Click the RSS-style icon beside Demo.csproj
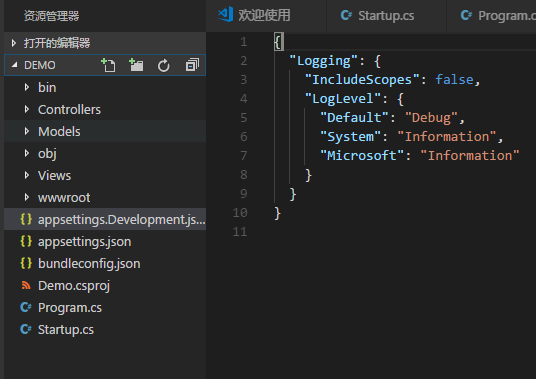 click(26, 285)
